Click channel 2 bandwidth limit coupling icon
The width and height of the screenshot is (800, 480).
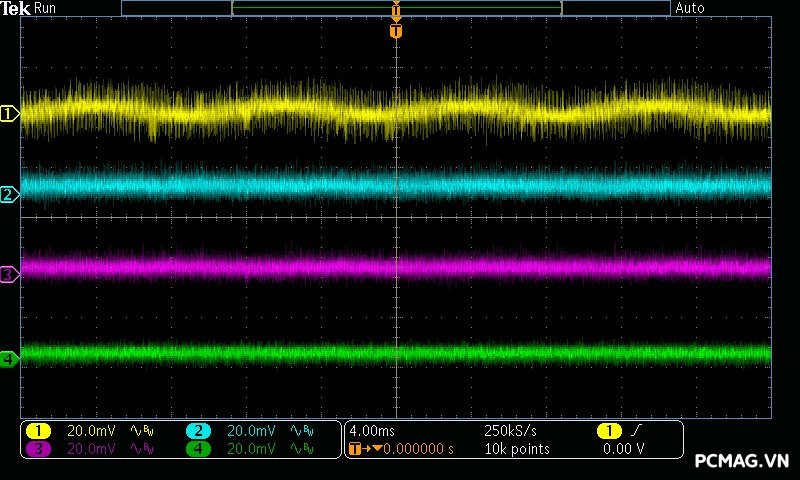pyautogui.click(x=300, y=431)
